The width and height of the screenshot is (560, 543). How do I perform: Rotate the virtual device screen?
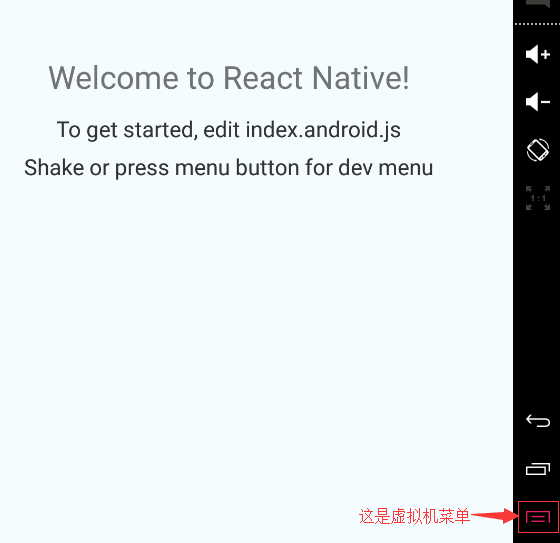coord(538,150)
